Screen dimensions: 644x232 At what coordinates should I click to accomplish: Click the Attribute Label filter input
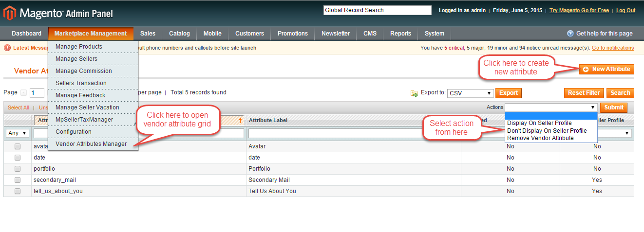pos(354,133)
